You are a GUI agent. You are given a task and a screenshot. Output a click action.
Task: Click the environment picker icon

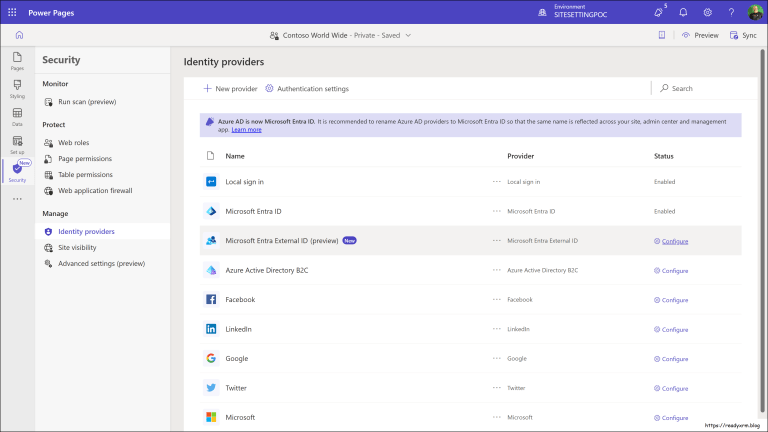(542, 13)
